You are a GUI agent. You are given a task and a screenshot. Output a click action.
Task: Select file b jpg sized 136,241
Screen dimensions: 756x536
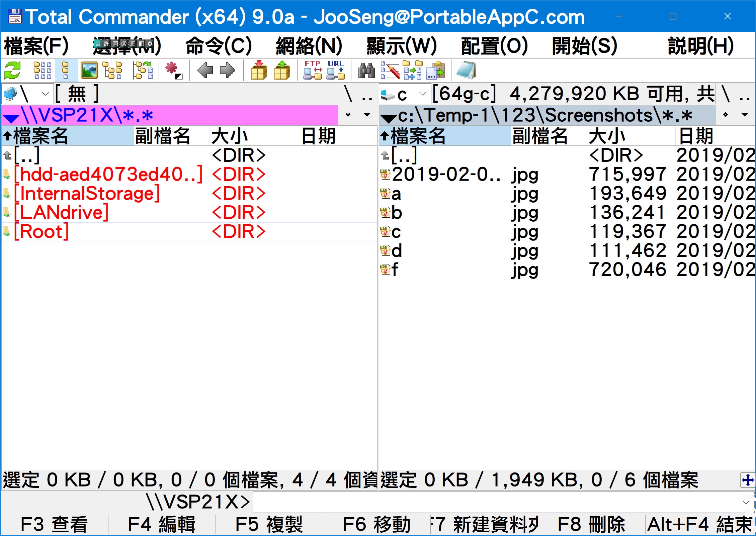click(567, 212)
